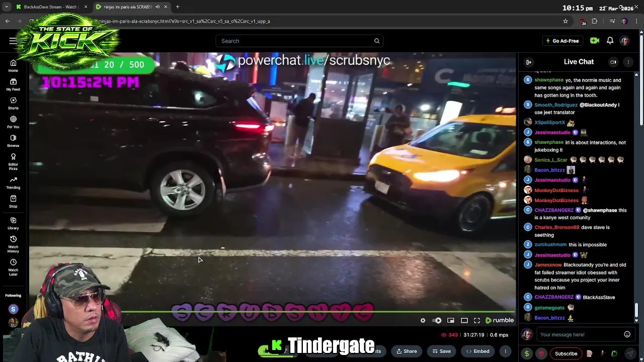This screenshot has width=644, height=362.
Task: Open more options beside Embed
Action: (x=505, y=351)
